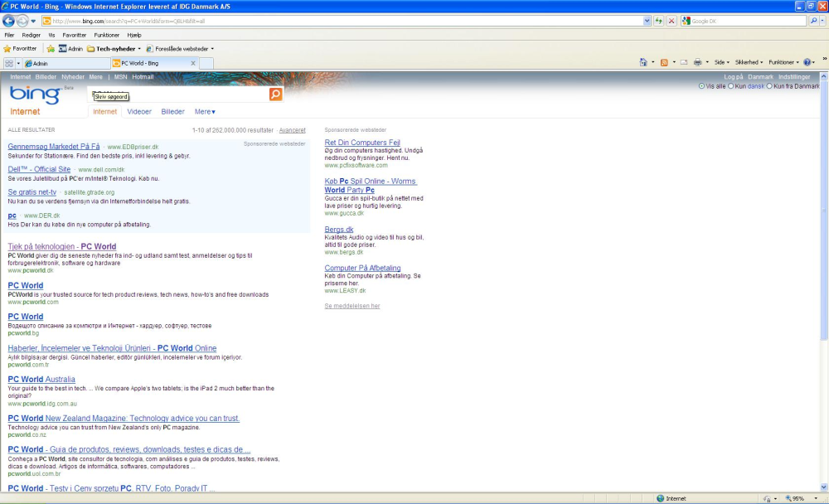Select the 'Kun dansk' radio option
Screen dimensions: 829x504
[x=731, y=86]
